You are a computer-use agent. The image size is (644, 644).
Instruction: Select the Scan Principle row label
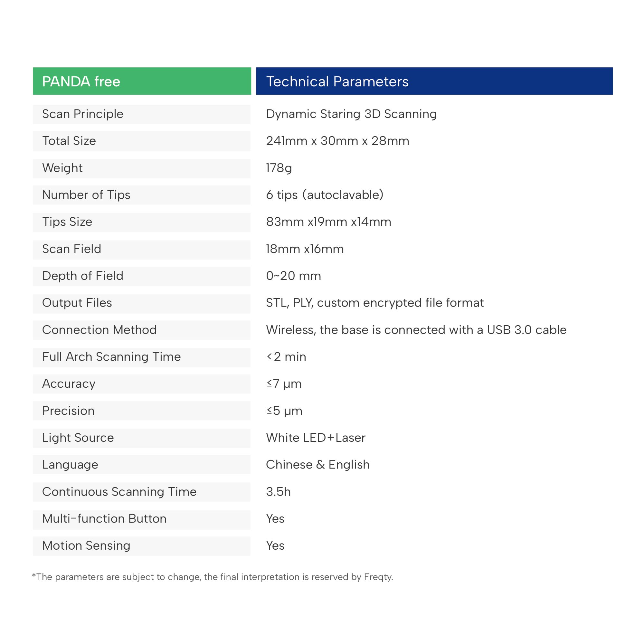point(83,114)
